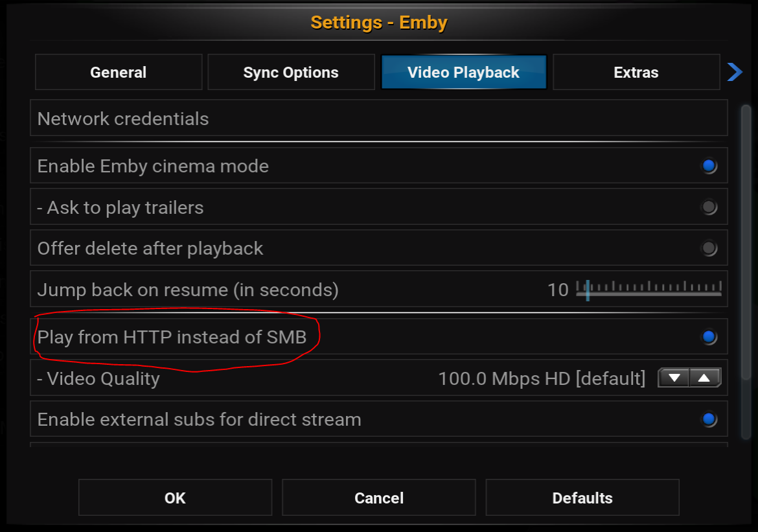The height and width of the screenshot is (532, 758).
Task: Enable Ask to play trailers
Action: 709,207
